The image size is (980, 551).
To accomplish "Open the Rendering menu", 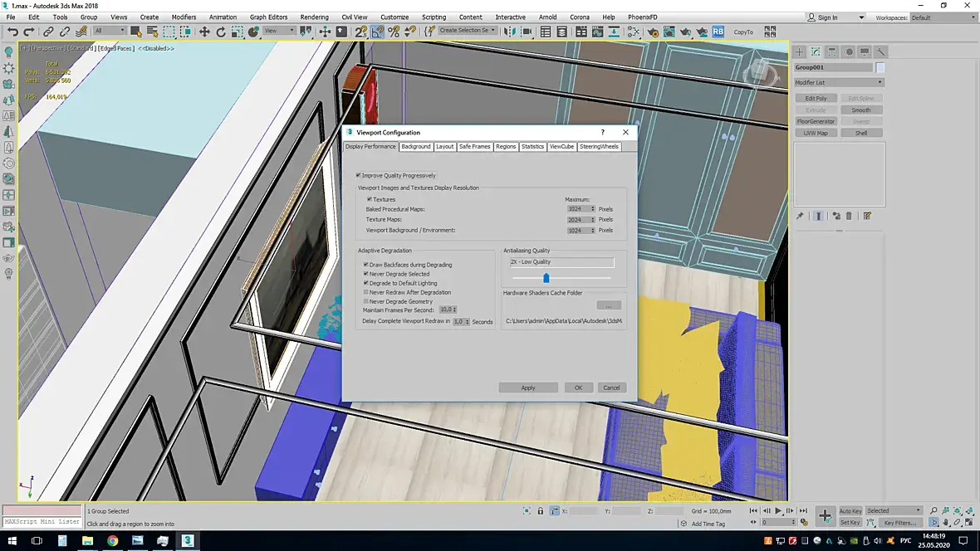I will click(x=314, y=17).
